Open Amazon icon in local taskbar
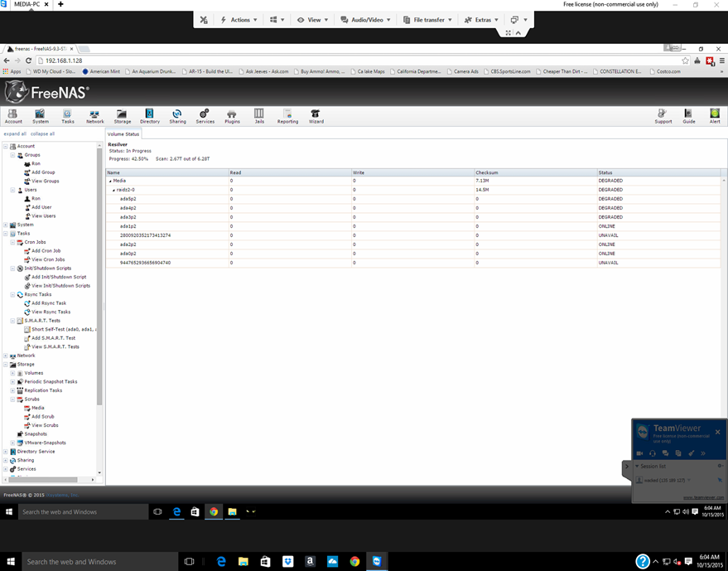 (310, 561)
